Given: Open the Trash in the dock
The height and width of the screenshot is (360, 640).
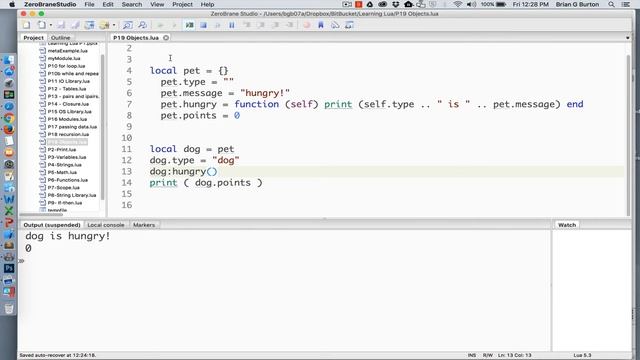Looking at the screenshot, I should (9, 308).
